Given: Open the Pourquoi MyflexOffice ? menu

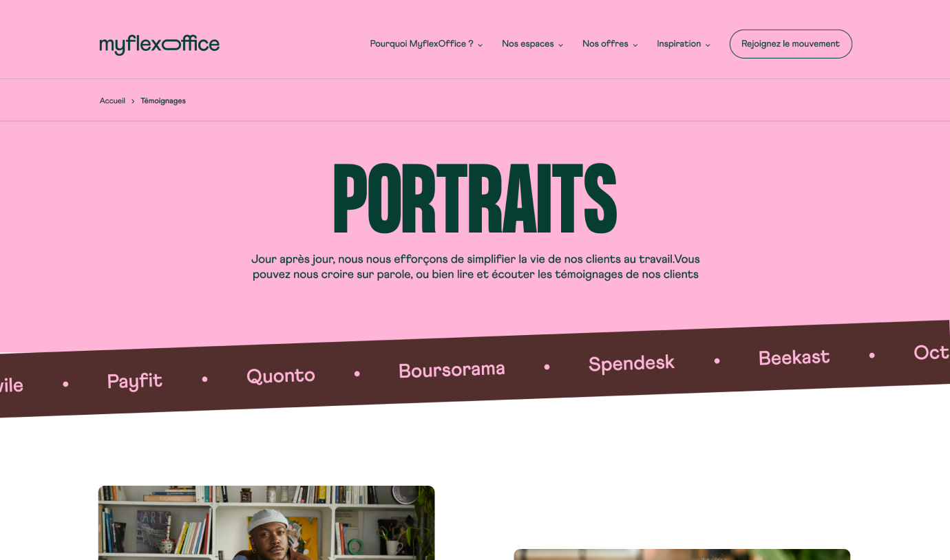Looking at the screenshot, I should [x=421, y=44].
